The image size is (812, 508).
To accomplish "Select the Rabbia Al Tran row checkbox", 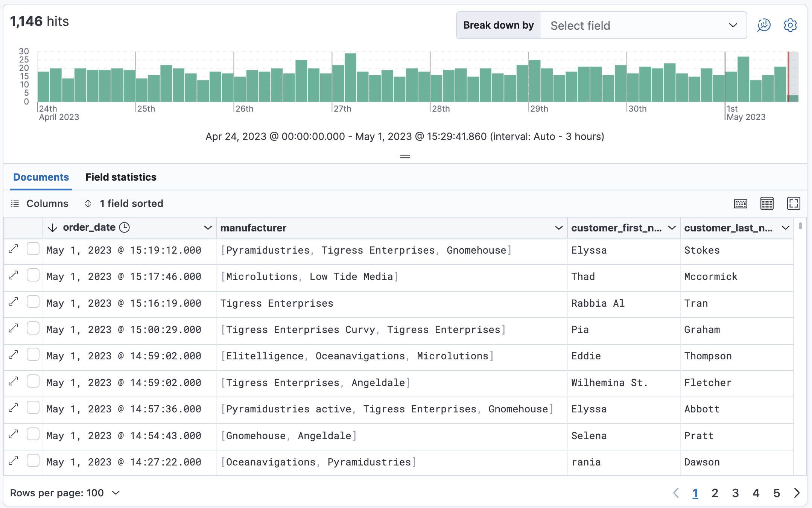I will coord(33,302).
